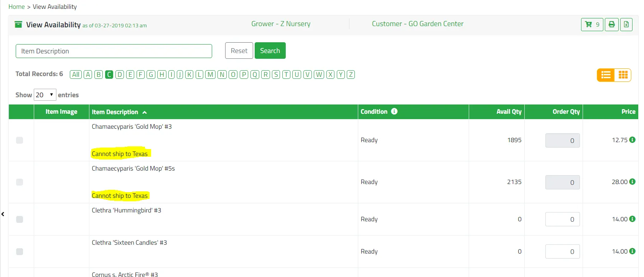Click the print icon button
The width and height of the screenshot is (644, 277).
(612, 25)
